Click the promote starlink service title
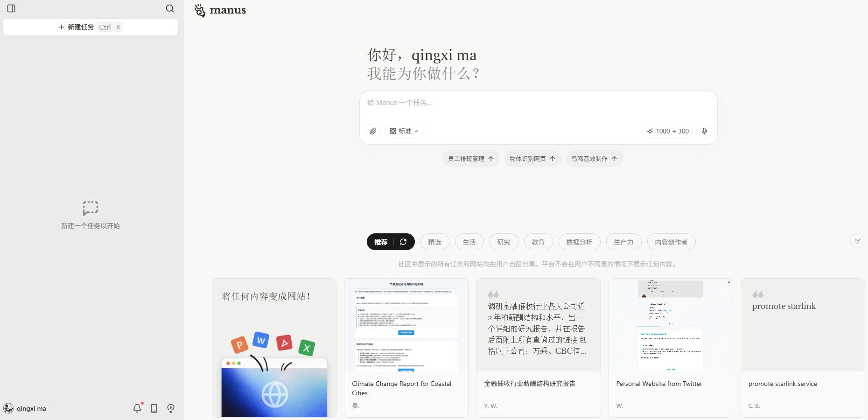The image size is (868, 420). click(783, 384)
